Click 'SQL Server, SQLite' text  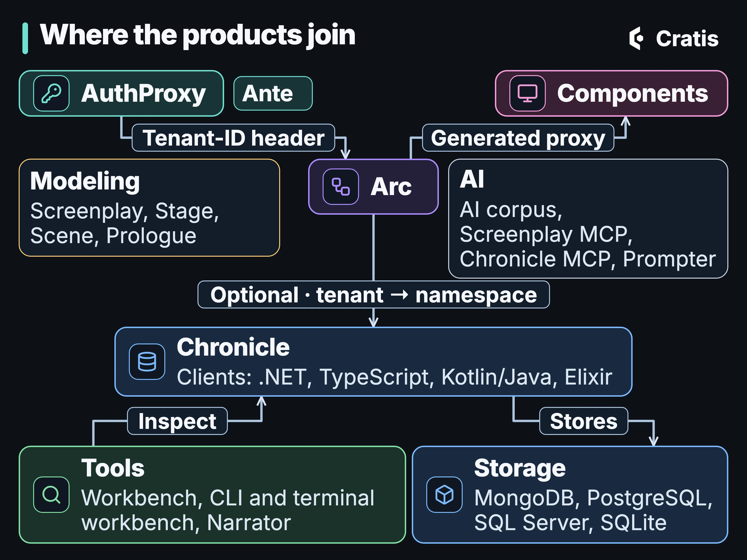(x=570, y=523)
